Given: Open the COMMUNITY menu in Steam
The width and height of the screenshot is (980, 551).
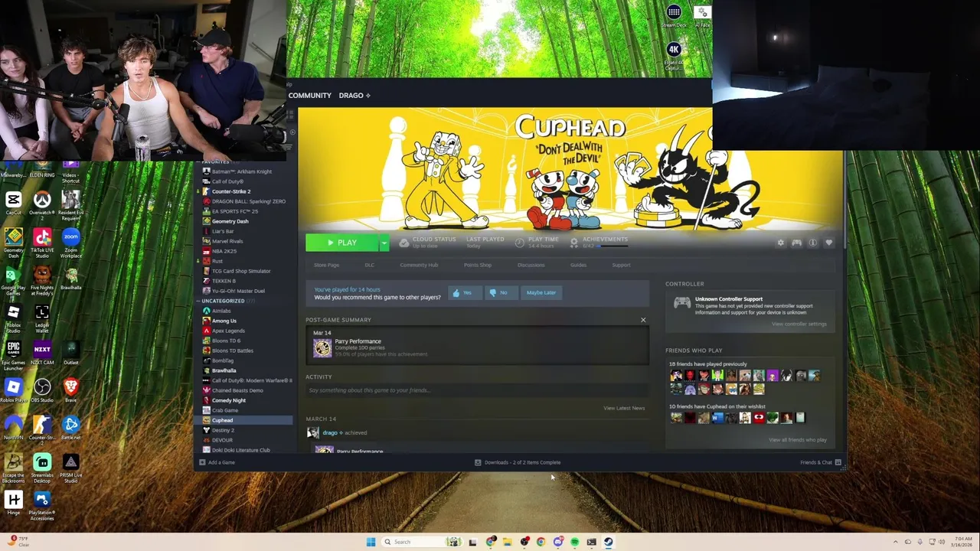Looking at the screenshot, I should (x=310, y=96).
